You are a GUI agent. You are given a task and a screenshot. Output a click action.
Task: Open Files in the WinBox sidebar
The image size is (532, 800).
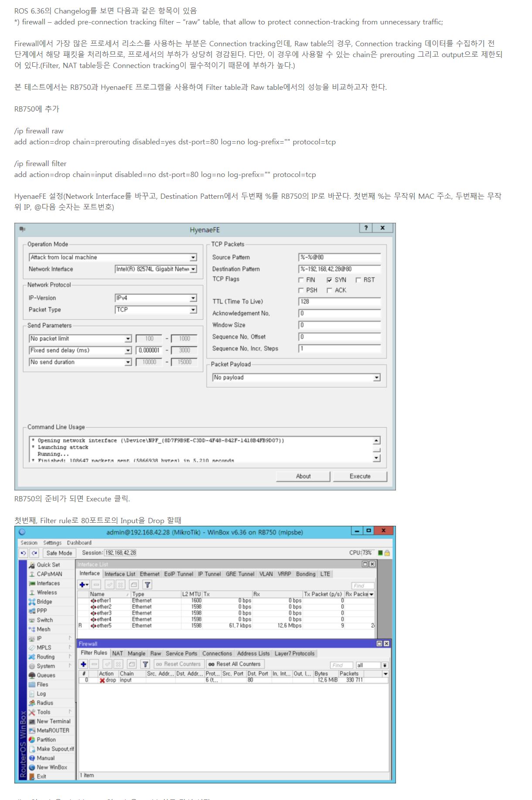pos(42,684)
